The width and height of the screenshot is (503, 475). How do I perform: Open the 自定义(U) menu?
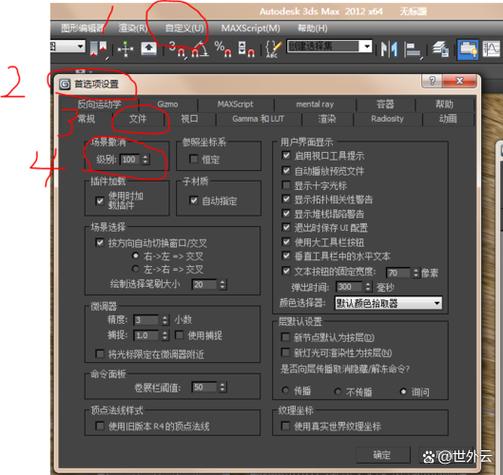pyautogui.click(x=184, y=28)
